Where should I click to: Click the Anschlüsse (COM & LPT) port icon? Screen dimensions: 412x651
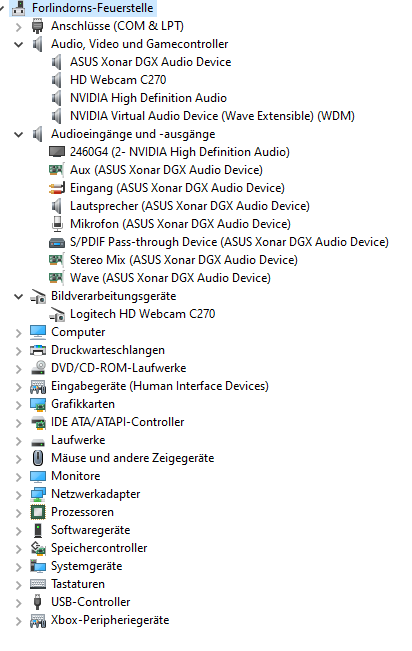37,26
